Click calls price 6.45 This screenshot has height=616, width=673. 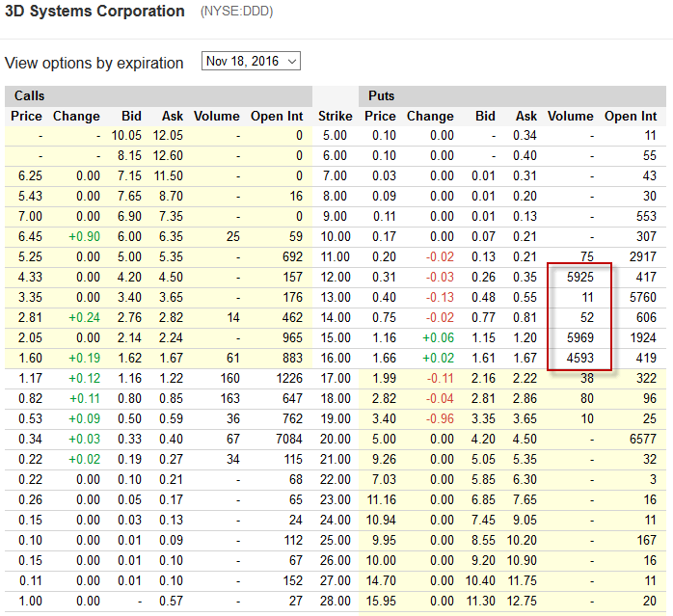point(30,236)
